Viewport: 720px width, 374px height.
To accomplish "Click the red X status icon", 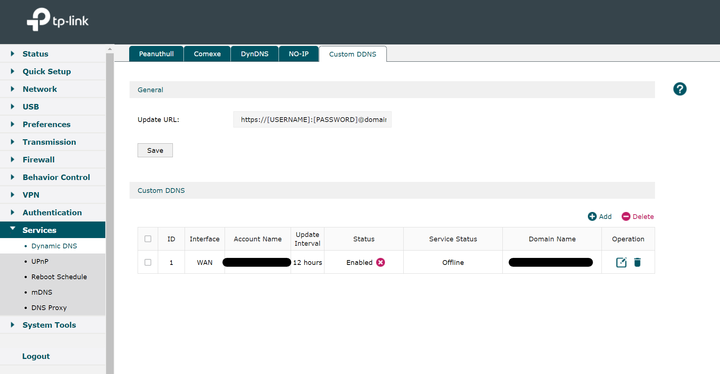I will click(x=380, y=262).
